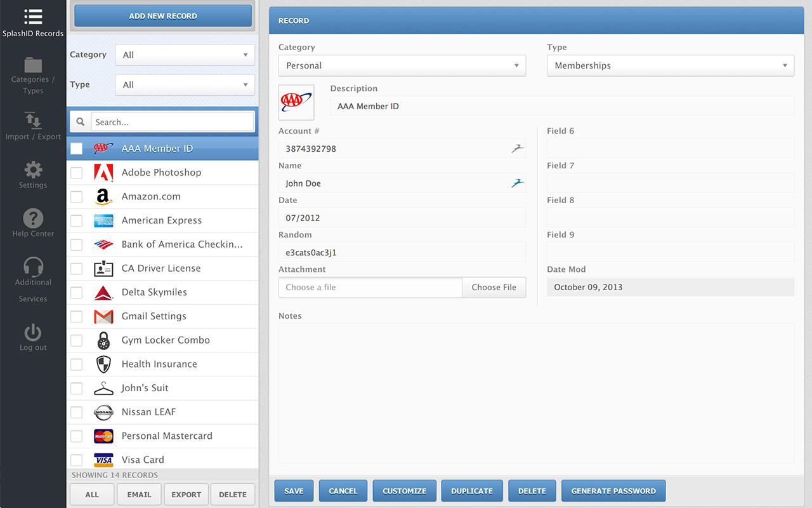The height and width of the screenshot is (508, 812).
Task: Copy the Account # using its action arrow
Action: 517,148
